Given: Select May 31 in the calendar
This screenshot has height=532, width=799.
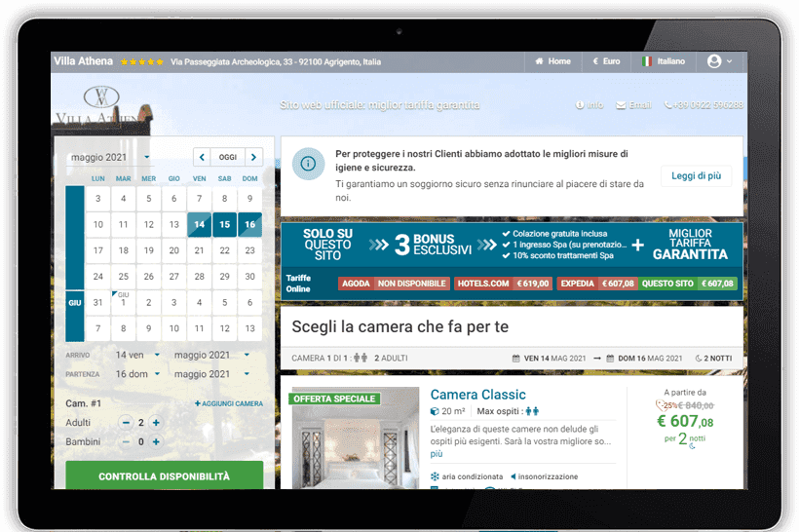Looking at the screenshot, I should 97,302.
